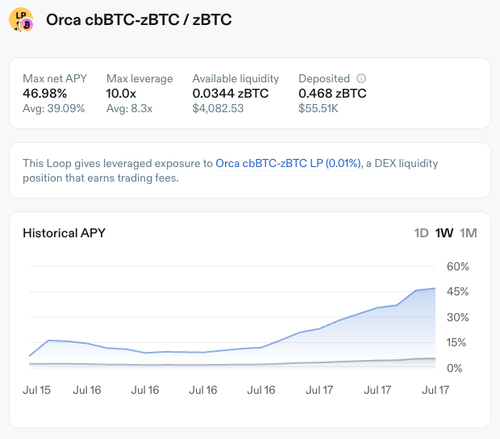This screenshot has width=500, height=439.
Task: Click the 10.0x leverage value
Action: click(121, 93)
